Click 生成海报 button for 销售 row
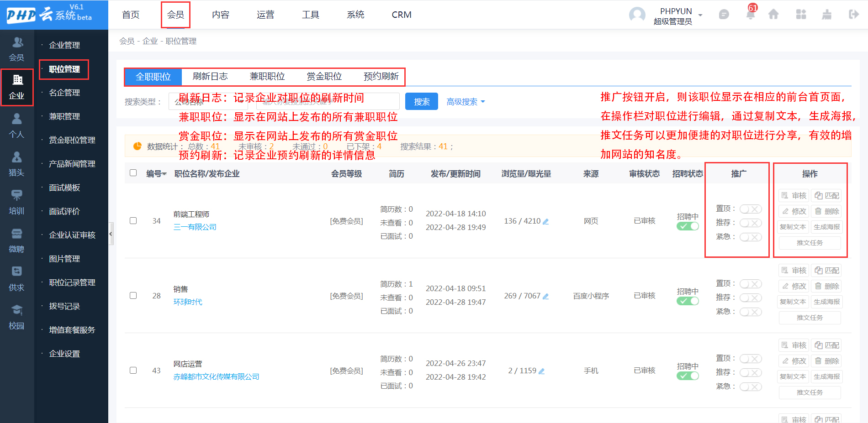 pyautogui.click(x=826, y=302)
